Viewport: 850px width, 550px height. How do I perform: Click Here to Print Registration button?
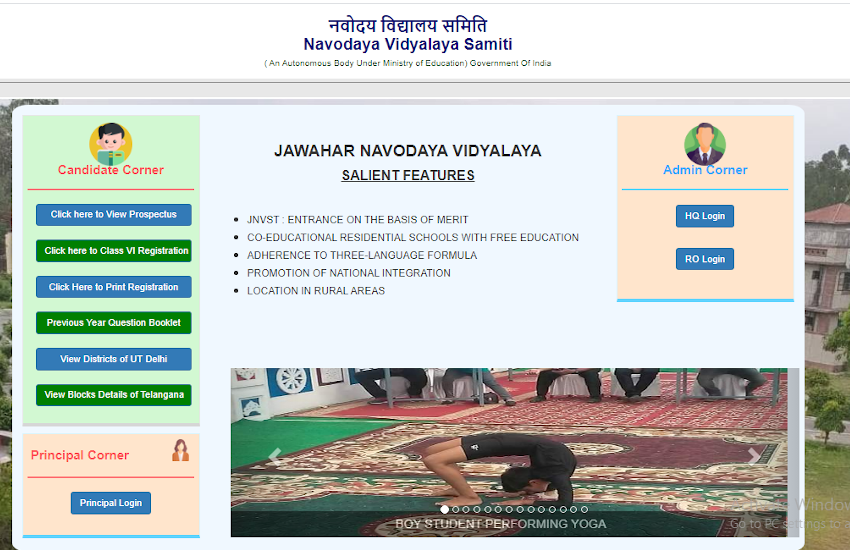point(114,287)
